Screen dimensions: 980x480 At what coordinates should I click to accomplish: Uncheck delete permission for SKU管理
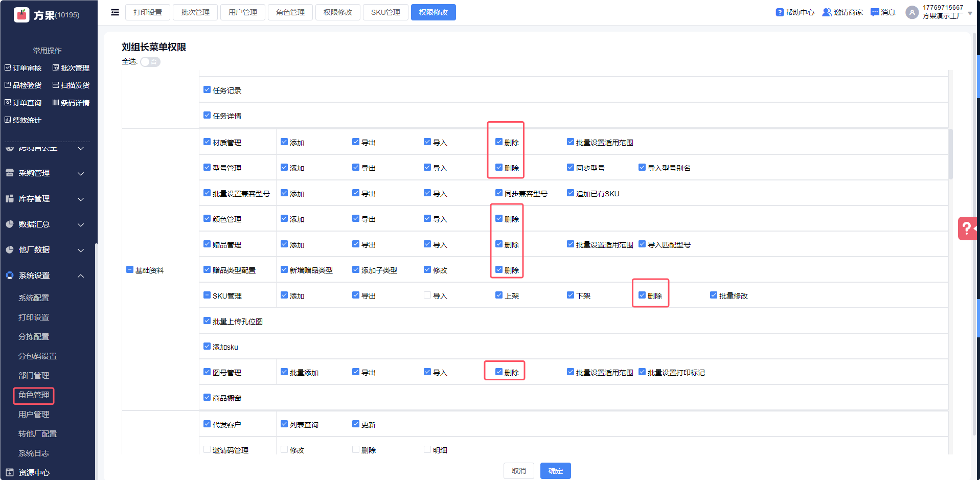pyautogui.click(x=642, y=295)
